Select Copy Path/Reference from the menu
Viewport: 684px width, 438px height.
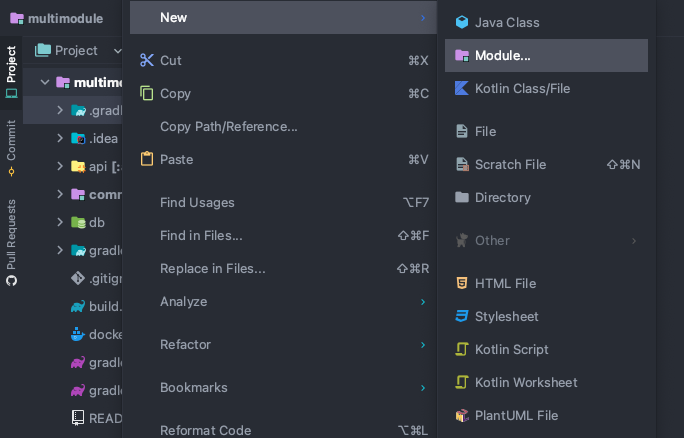pyautogui.click(x=283, y=127)
